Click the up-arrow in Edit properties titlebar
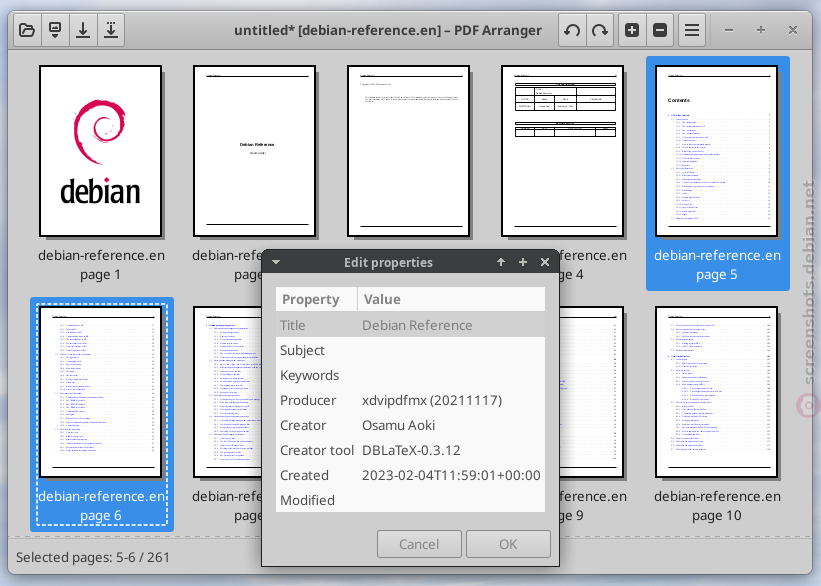Screen dimensions: 821x586 [x=501, y=262]
